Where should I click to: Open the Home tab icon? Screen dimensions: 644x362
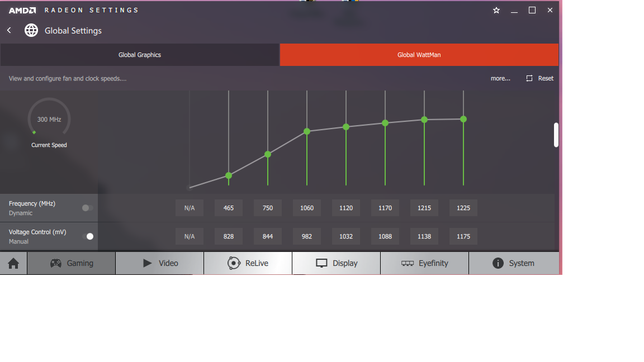[x=13, y=263]
